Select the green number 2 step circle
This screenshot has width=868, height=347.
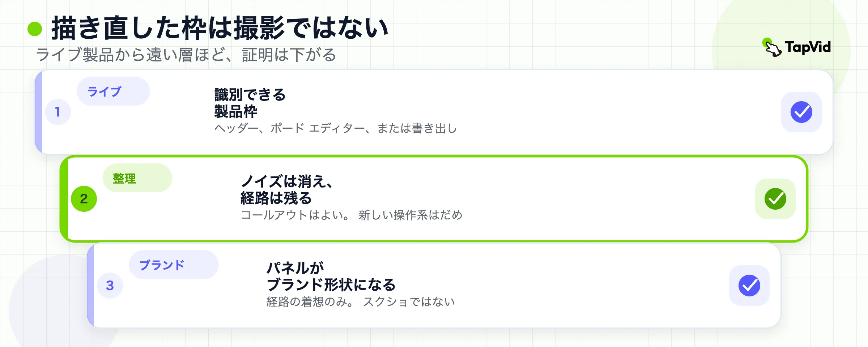[84, 199]
